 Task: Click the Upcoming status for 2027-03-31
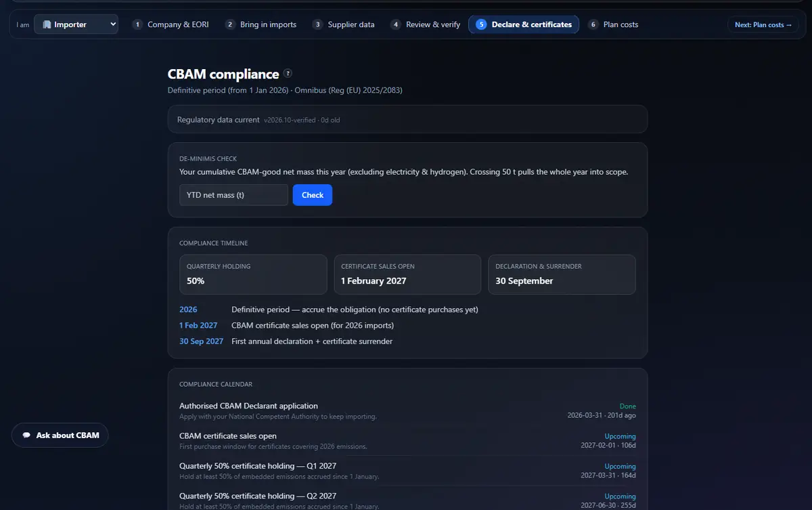pos(621,466)
